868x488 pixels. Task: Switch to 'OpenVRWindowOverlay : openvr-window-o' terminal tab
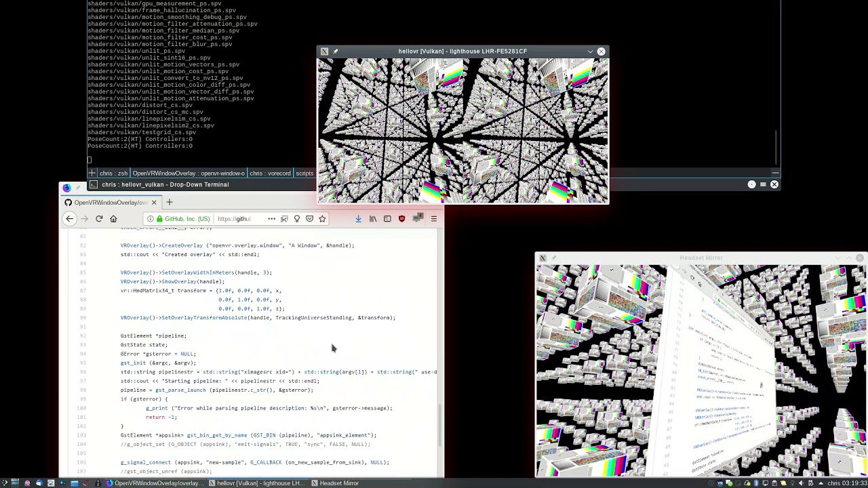tap(189, 174)
